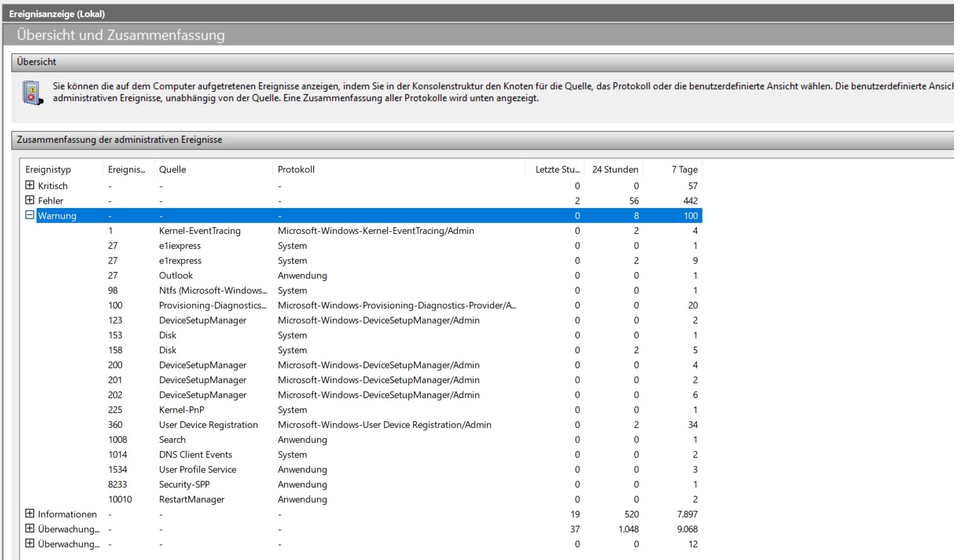The width and height of the screenshot is (966, 560).
Task: Click event ID 1534 cell
Action: [118, 469]
